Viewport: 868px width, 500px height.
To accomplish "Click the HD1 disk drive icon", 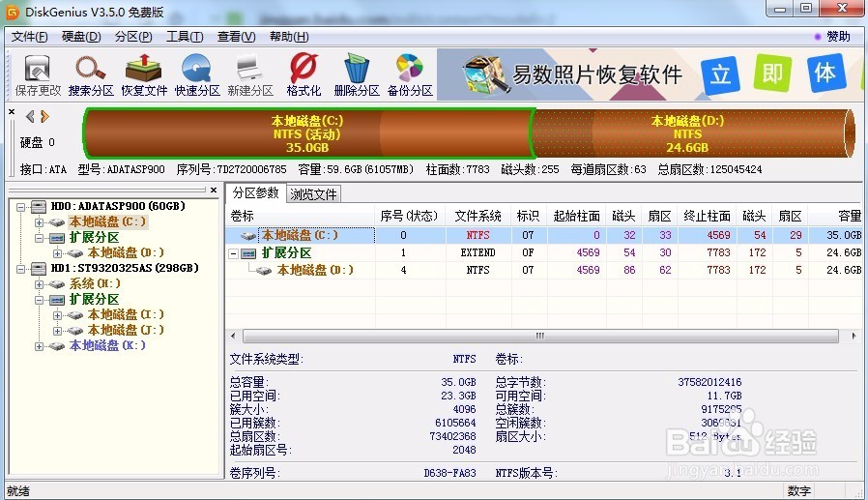I will (x=38, y=269).
